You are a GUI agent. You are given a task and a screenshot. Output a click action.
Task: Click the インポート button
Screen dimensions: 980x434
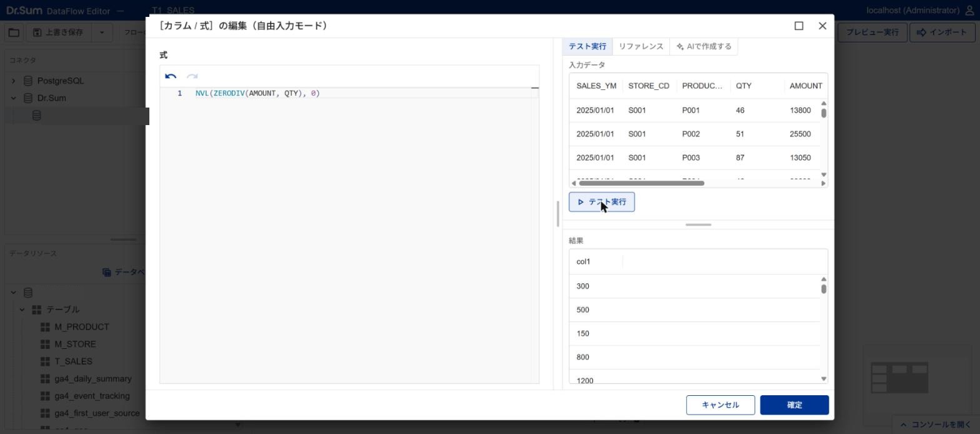942,33
